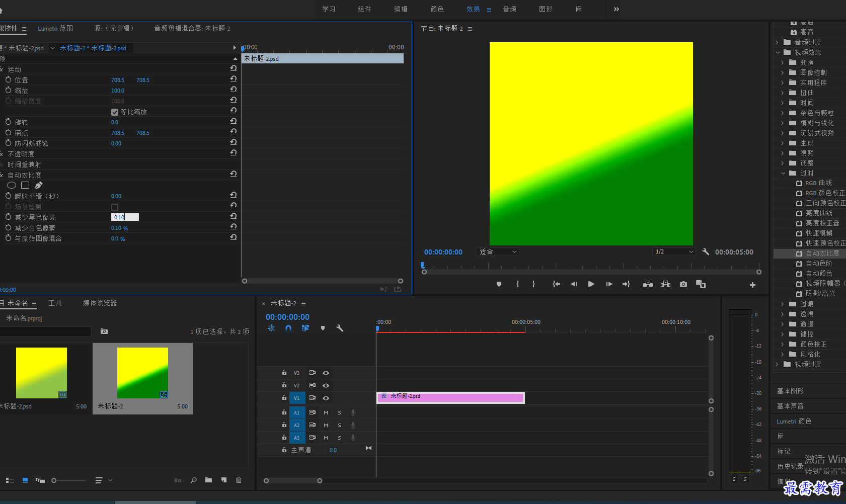Select the 自动色阶 effect

click(x=819, y=263)
